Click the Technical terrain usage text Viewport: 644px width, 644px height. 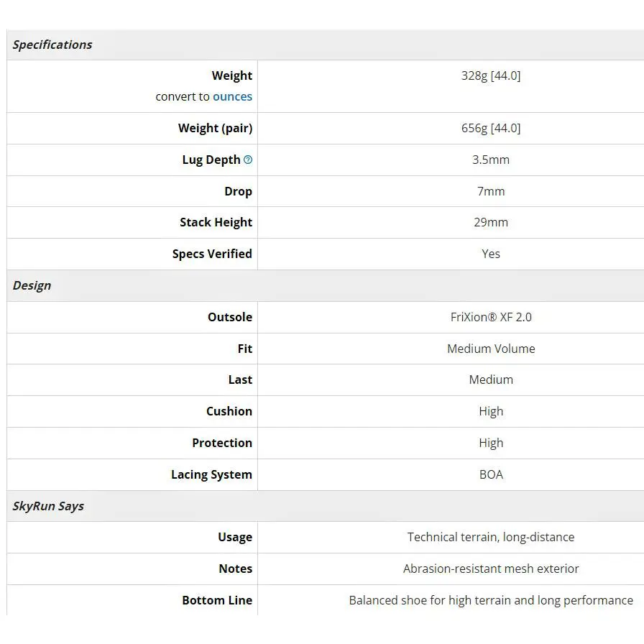tap(491, 537)
